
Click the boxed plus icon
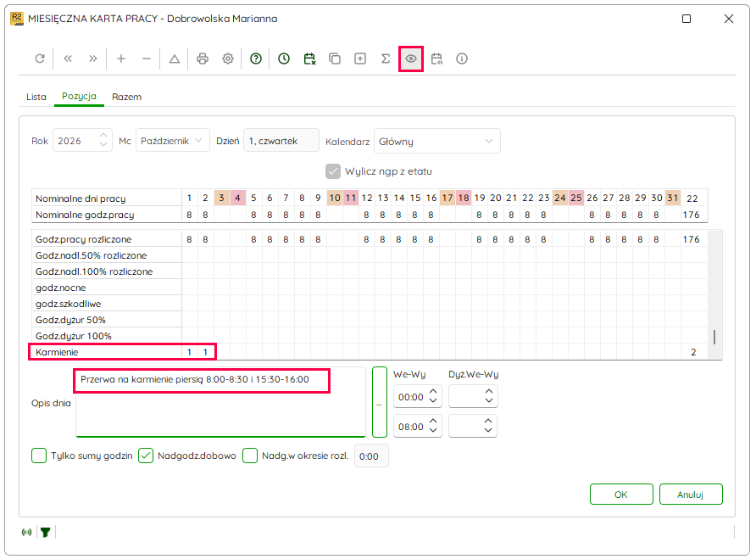click(x=360, y=59)
